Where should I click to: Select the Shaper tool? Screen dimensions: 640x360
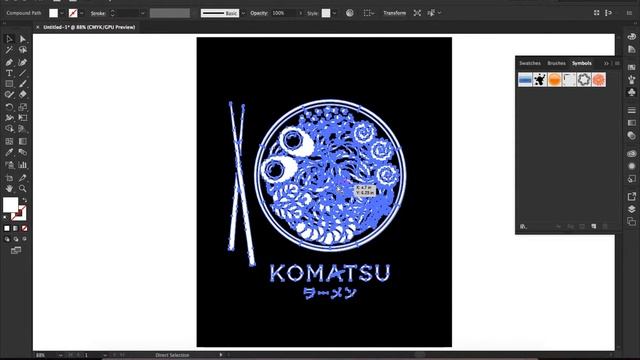point(9,95)
